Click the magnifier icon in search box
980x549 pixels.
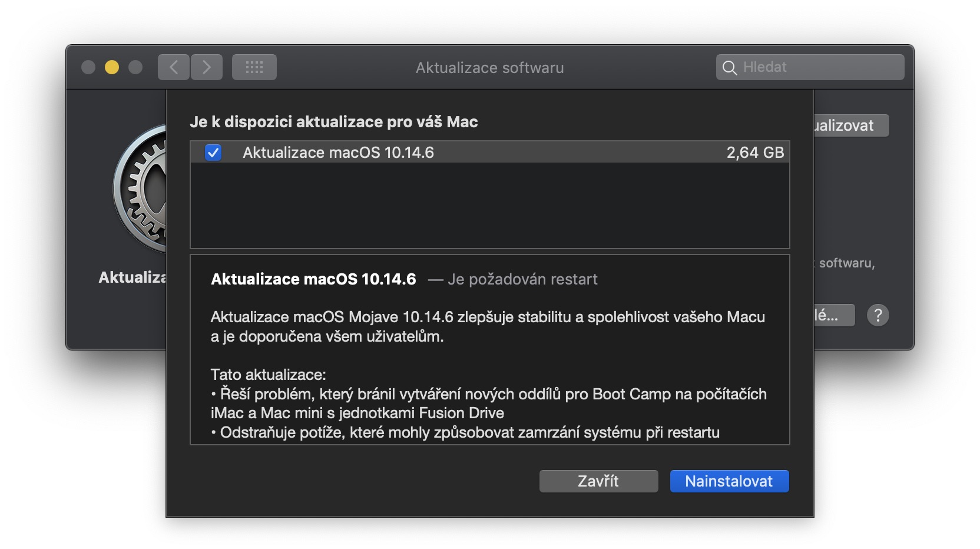point(729,68)
